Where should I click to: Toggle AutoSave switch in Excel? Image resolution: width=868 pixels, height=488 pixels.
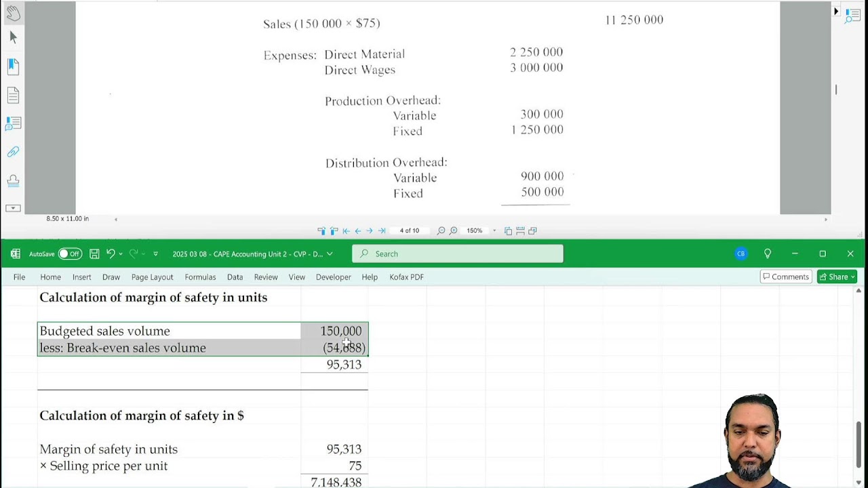pos(69,254)
